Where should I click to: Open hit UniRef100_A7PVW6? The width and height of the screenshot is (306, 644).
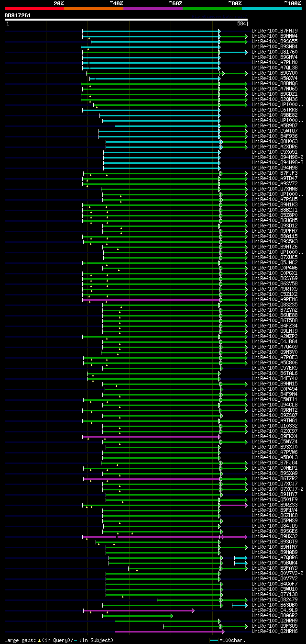click(x=274, y=452)
